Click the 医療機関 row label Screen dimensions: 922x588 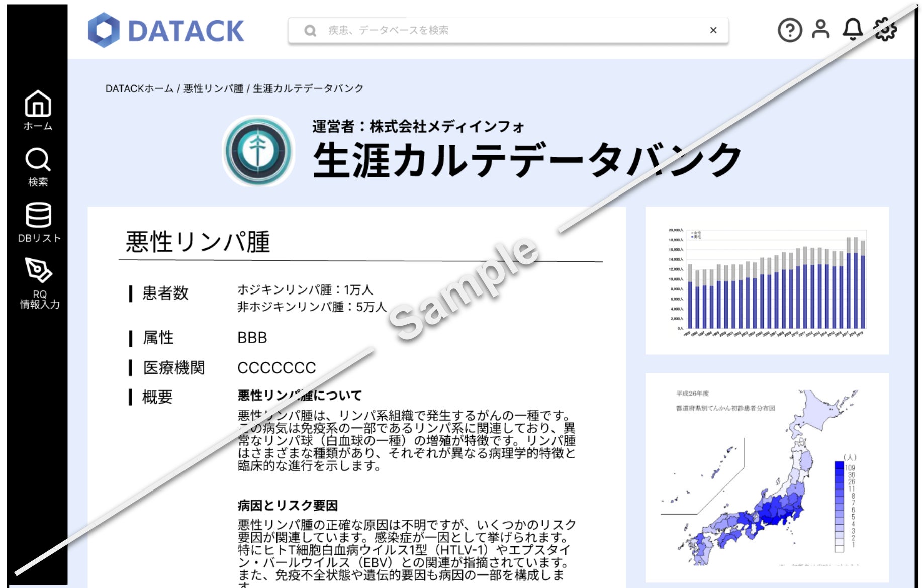(173, 367)
